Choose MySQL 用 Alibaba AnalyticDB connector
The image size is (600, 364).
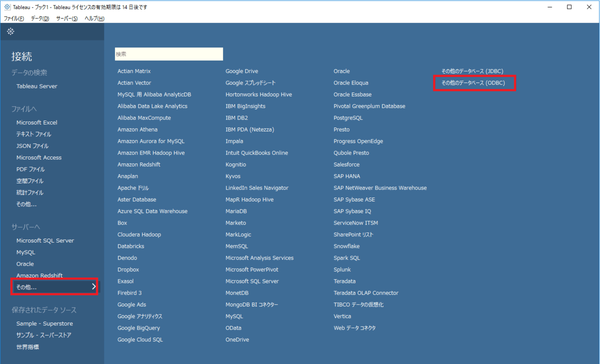[154, 94]
